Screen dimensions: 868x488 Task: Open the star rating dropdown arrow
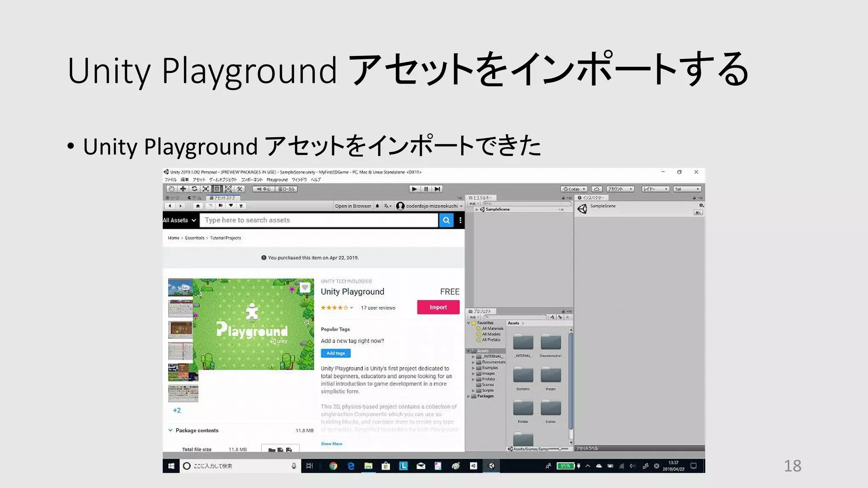tap(352, 308)
